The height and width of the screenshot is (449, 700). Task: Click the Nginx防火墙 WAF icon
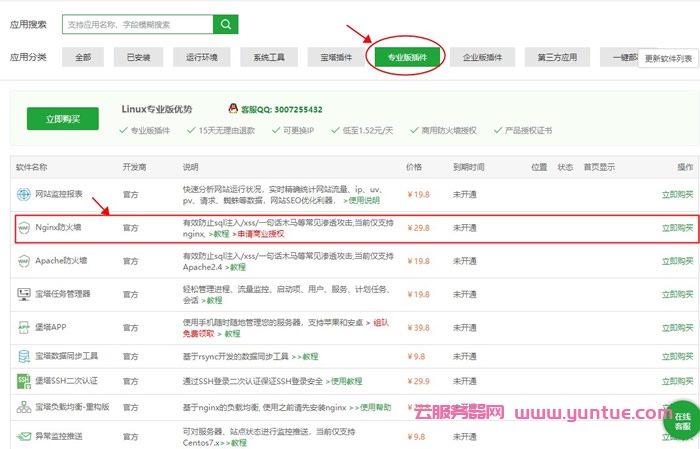tap(23, 228)
